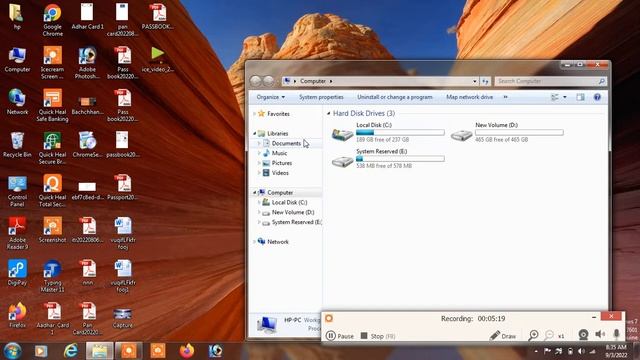Expand the Favorites tree node
Image resolution: width=640 pixels, height=360 pixels.
[255, 114]
